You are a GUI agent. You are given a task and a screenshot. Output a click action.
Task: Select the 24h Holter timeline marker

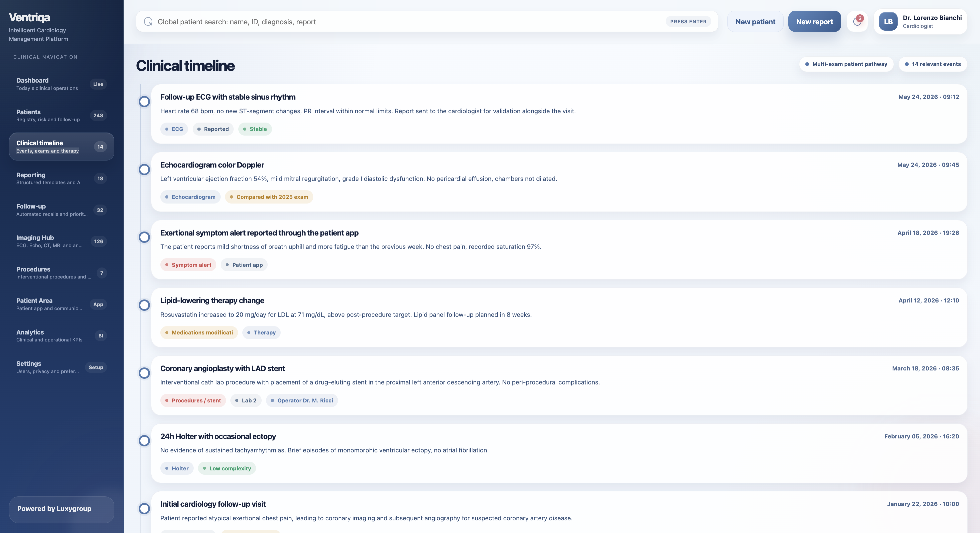pos(144,441)
